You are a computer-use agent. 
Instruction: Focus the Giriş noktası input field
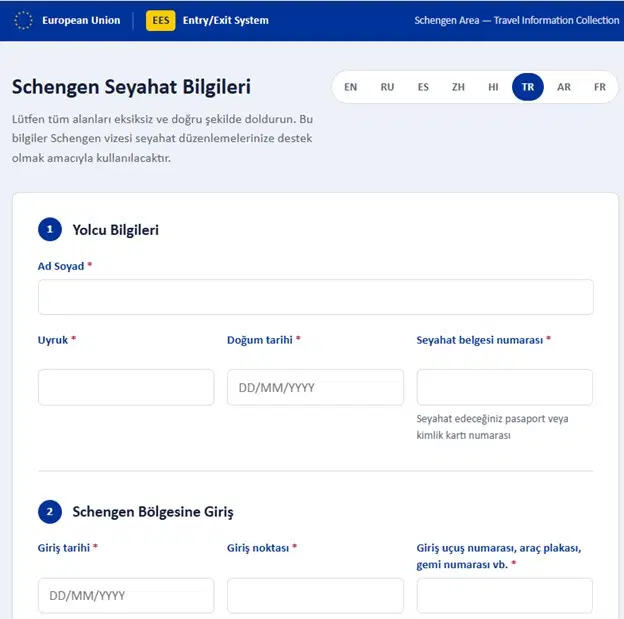pyautogui.click(x=315, y=596)
